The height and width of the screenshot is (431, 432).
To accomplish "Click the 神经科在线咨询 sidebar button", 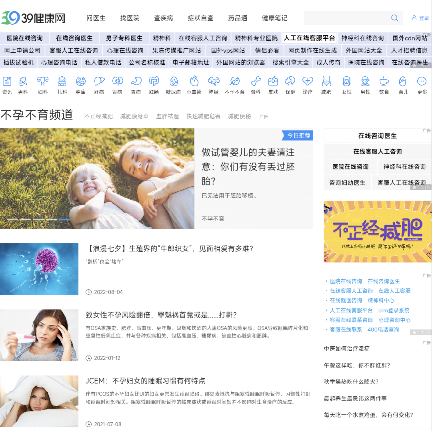I will 404,167.
